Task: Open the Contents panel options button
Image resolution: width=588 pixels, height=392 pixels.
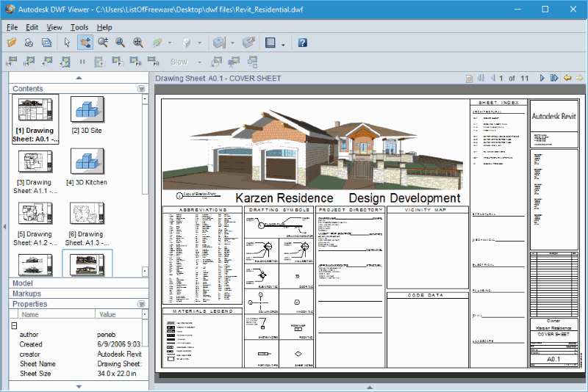Action: (141, 89)
